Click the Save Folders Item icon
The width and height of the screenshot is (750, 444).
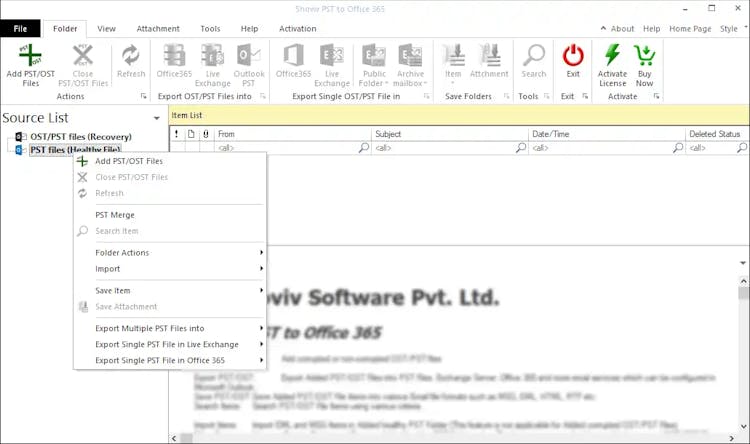pos(453,55)
